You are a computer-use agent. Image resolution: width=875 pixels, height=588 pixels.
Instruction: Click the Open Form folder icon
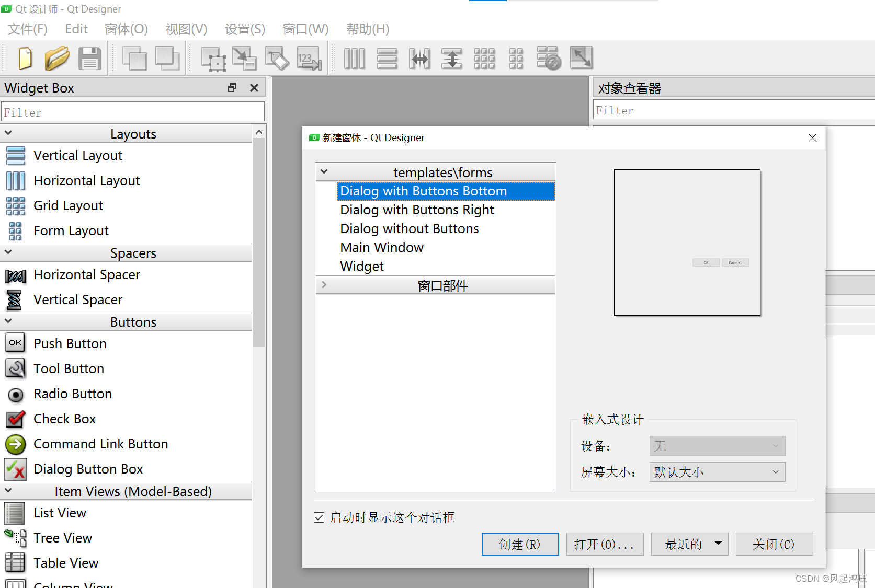click(57, 58)
